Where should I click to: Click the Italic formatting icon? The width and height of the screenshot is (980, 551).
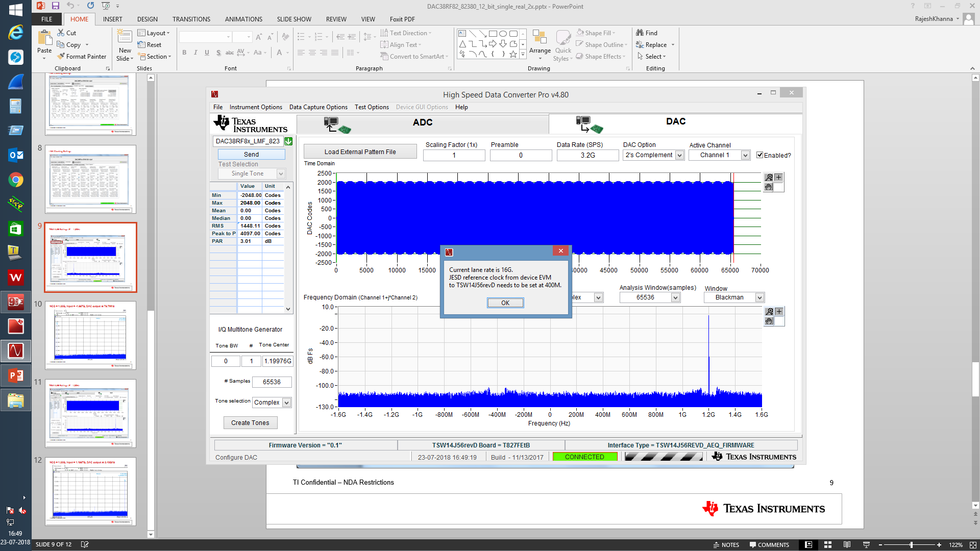[195, 53]
